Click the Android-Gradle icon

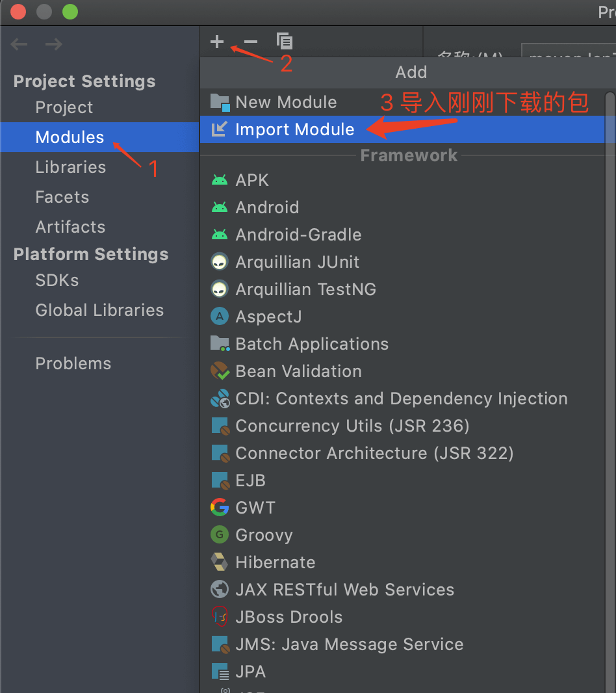[x=220, y=235]
